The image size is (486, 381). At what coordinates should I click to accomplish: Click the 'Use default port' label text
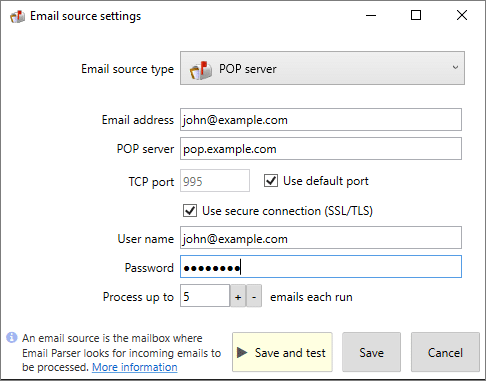point(326,181)
